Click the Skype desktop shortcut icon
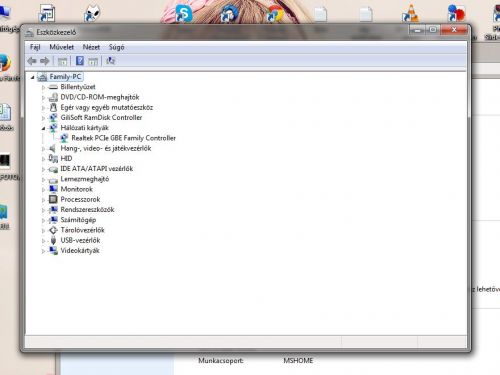The image size is (500, 375). coord(184,14)
